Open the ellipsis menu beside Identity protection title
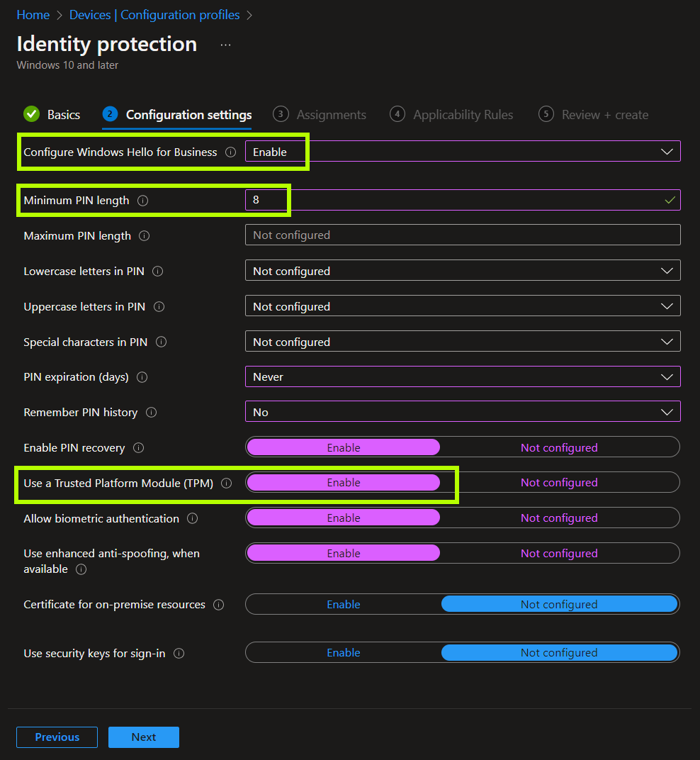Viewport: 700px width, 760px height. pos(225,45)
